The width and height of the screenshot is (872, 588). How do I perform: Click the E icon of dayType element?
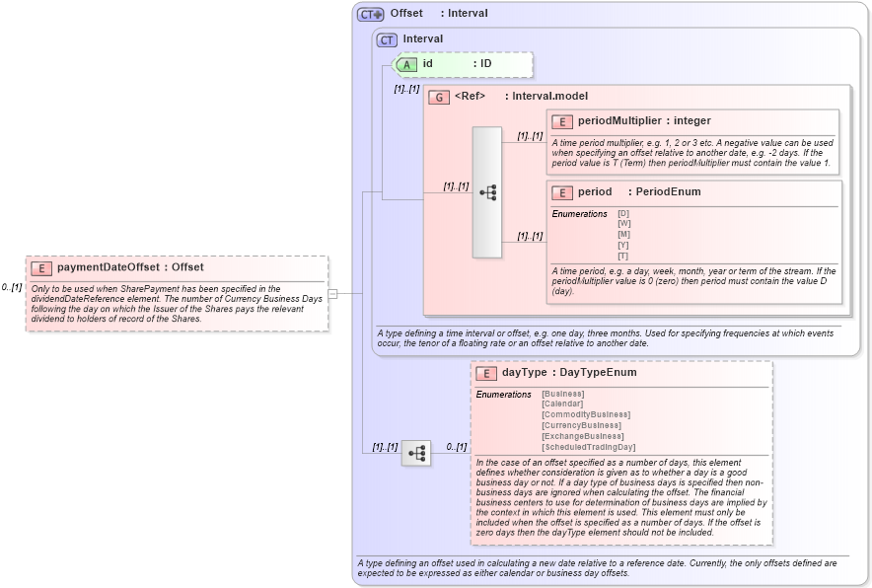[x=486, y=374]
